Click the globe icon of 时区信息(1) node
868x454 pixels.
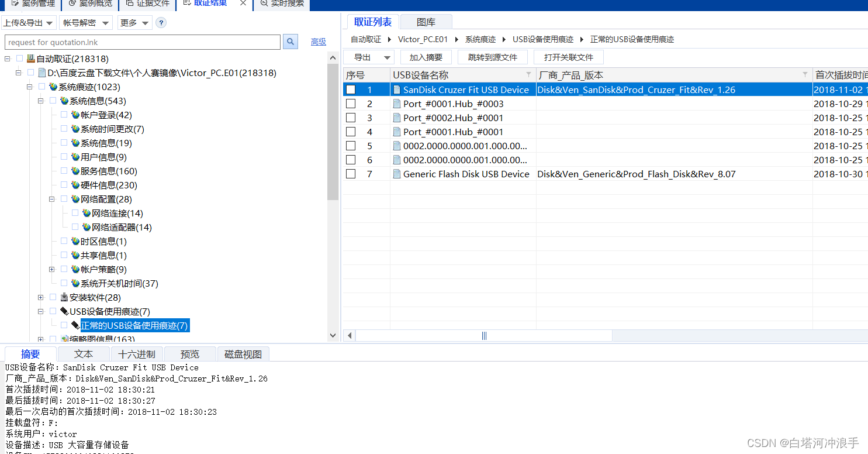(75, 241)
